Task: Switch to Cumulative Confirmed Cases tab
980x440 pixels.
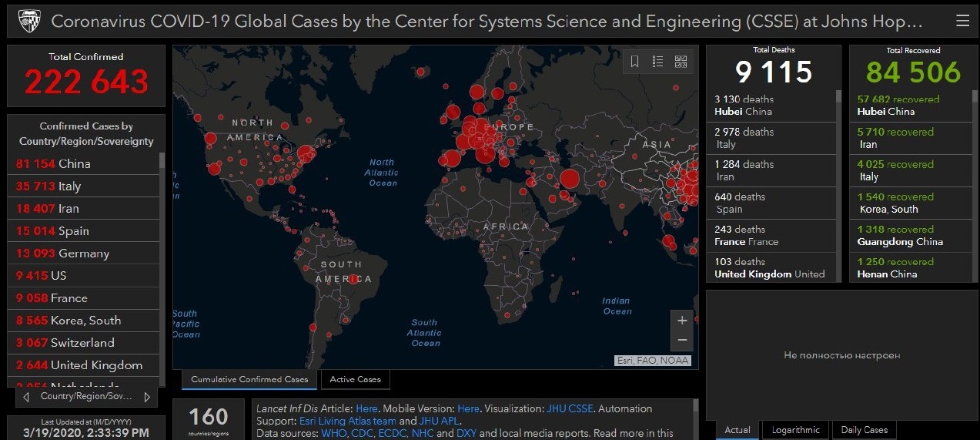Action: 249,379
